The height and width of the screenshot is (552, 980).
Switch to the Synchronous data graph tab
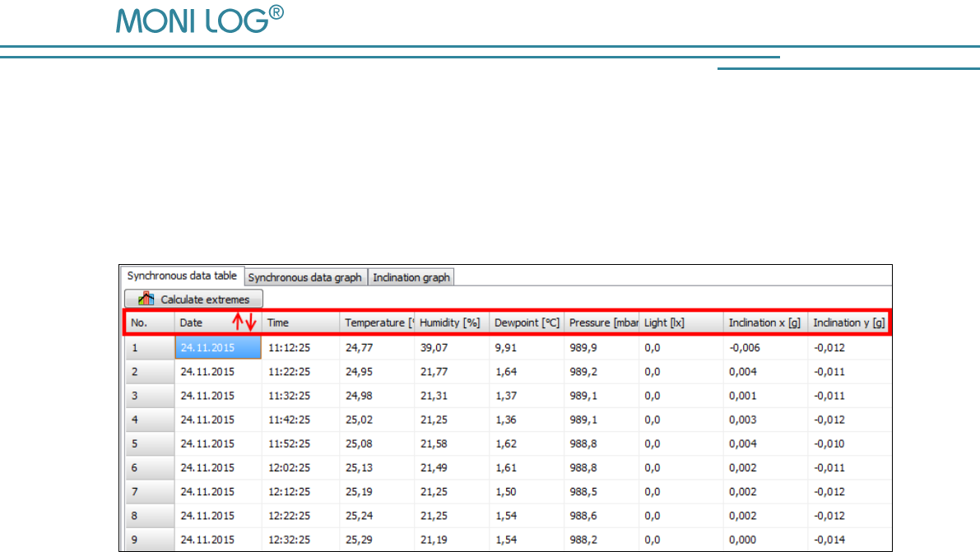305,277
